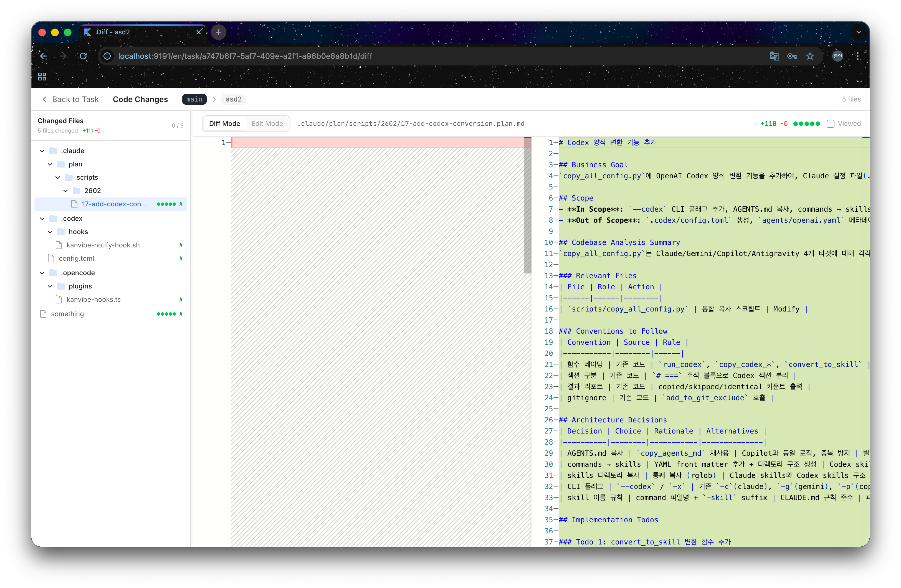Mark the file as Viewed

click(x=830, y=124)
